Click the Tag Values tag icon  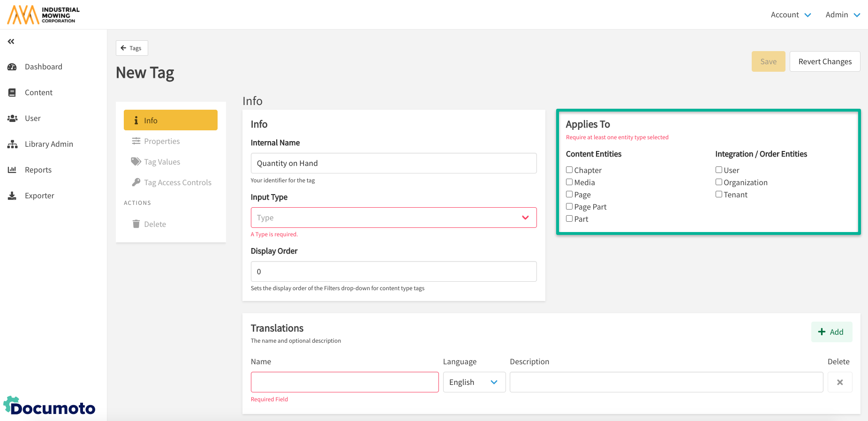(x=136, y=162)
